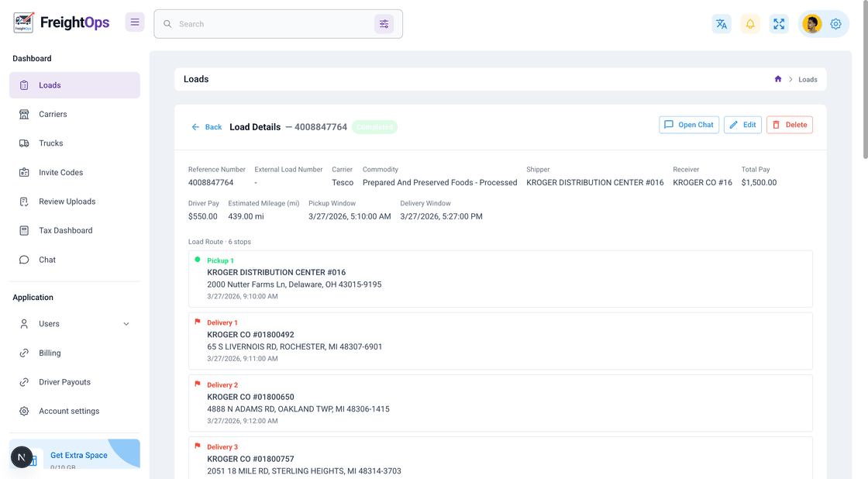Click pickup window 3/27/2026, 5:10:00 AM

(x=350, y=216)
